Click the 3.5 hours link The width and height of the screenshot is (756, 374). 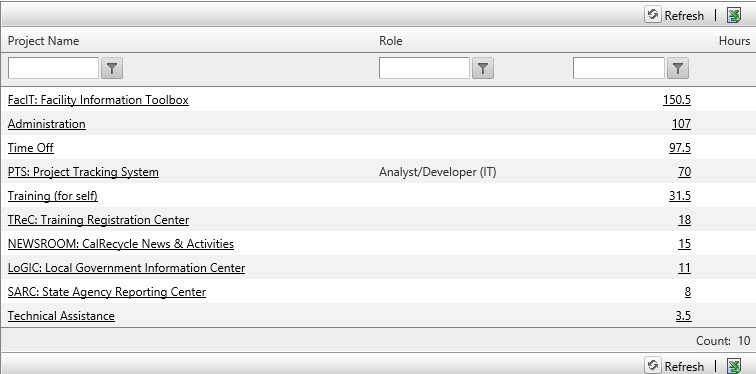click(683, 316)
